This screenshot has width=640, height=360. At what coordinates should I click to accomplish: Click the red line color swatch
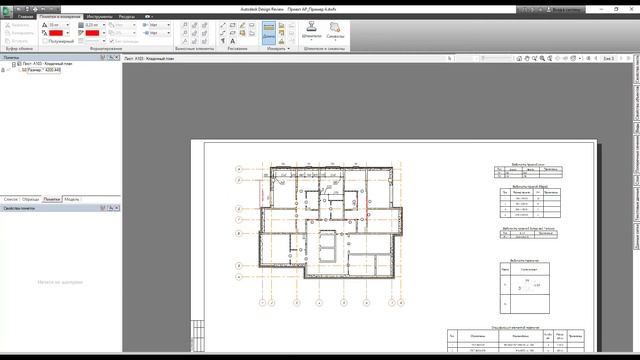point(92,33)
